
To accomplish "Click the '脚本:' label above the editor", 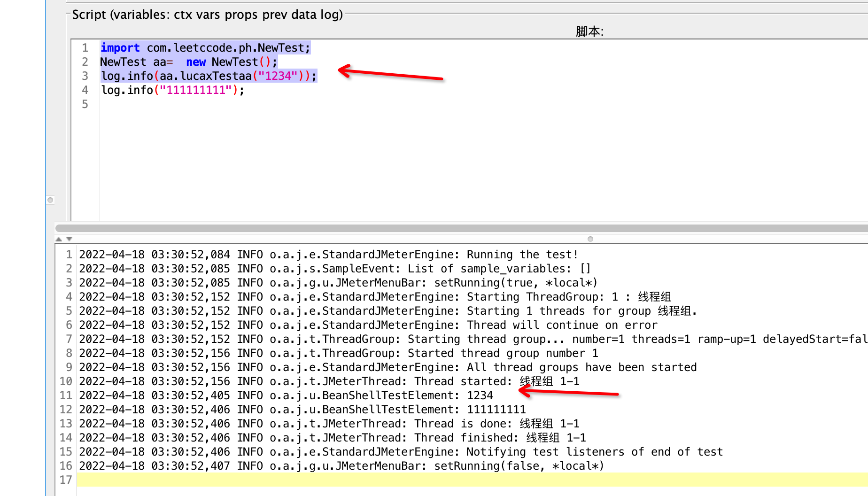I will coord(589,31).
